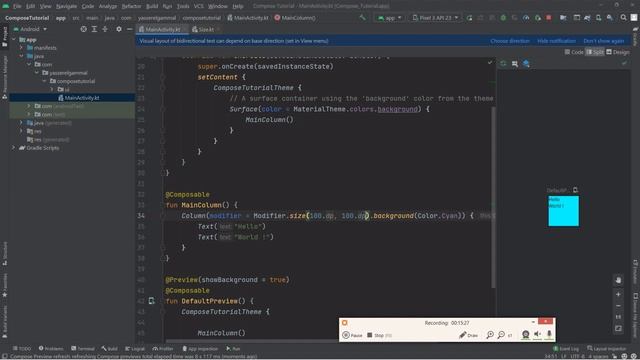The width and height of the screenshot is (640, 360).
Task: Click Expand All icon in Project panel
Action: tap(94, 29)
